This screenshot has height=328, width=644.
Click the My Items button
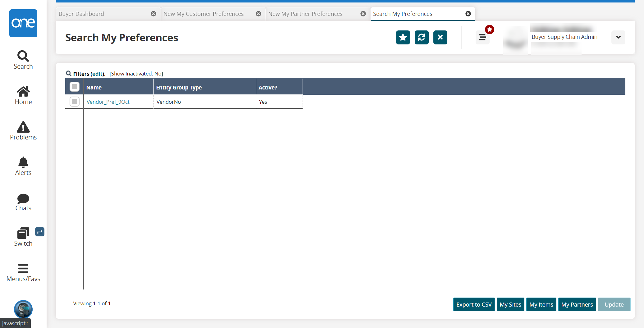541,304
